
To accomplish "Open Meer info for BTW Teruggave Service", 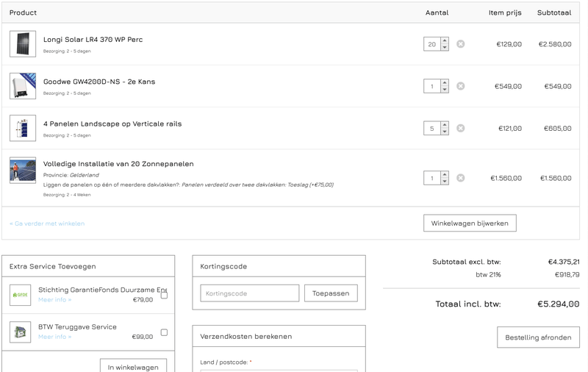I will click(x=54, y=337).
